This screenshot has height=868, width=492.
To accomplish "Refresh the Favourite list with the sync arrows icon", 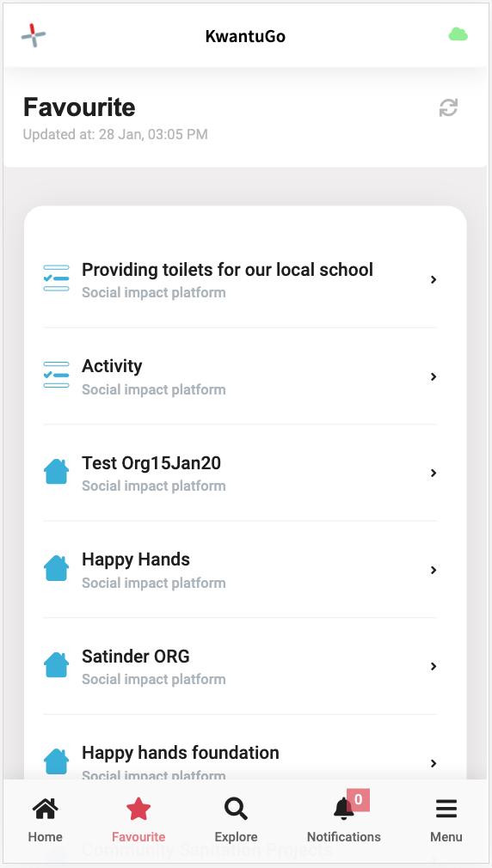I will point(448,107).
